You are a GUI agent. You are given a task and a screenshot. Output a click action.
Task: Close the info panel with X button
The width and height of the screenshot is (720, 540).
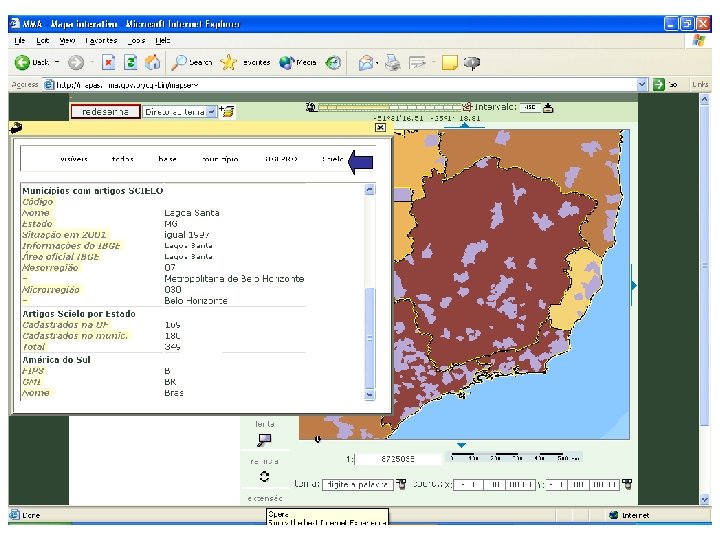(379, 127)
